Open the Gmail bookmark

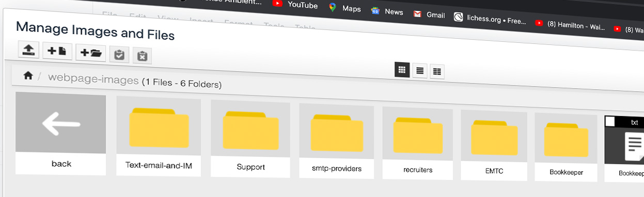(x=429, y=14)
